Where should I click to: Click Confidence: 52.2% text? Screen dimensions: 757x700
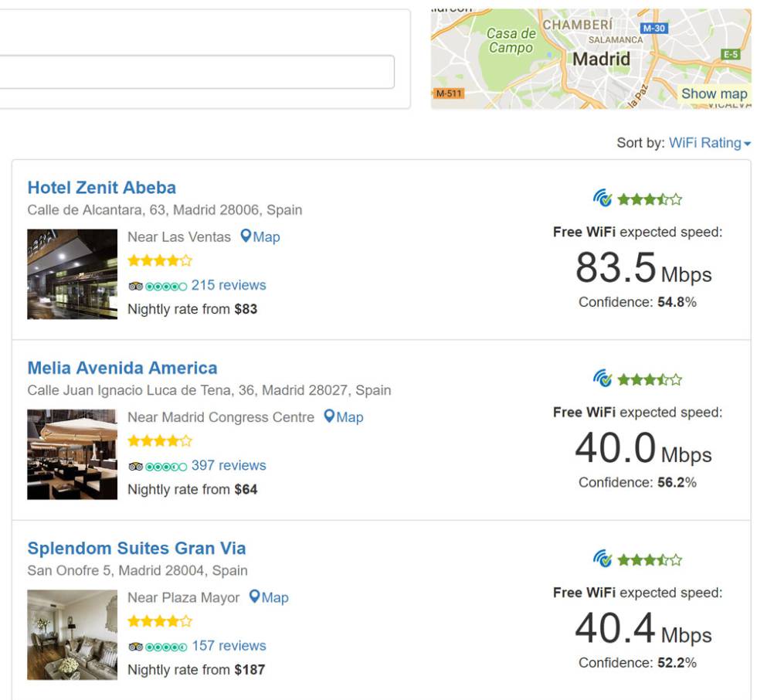[x=637, y=663]
